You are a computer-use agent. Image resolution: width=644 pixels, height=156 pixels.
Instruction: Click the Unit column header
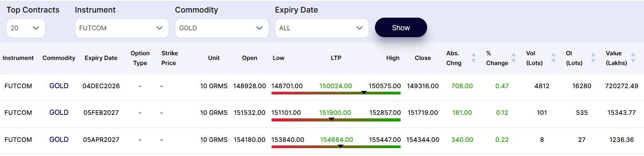coord(214,58)
